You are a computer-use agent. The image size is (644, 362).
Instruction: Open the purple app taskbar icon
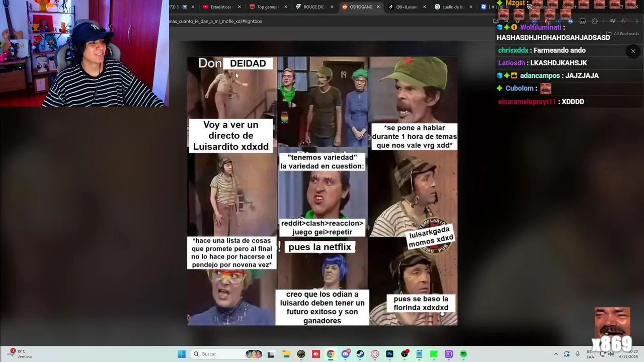pyautogui.click(x=449, y=354)
